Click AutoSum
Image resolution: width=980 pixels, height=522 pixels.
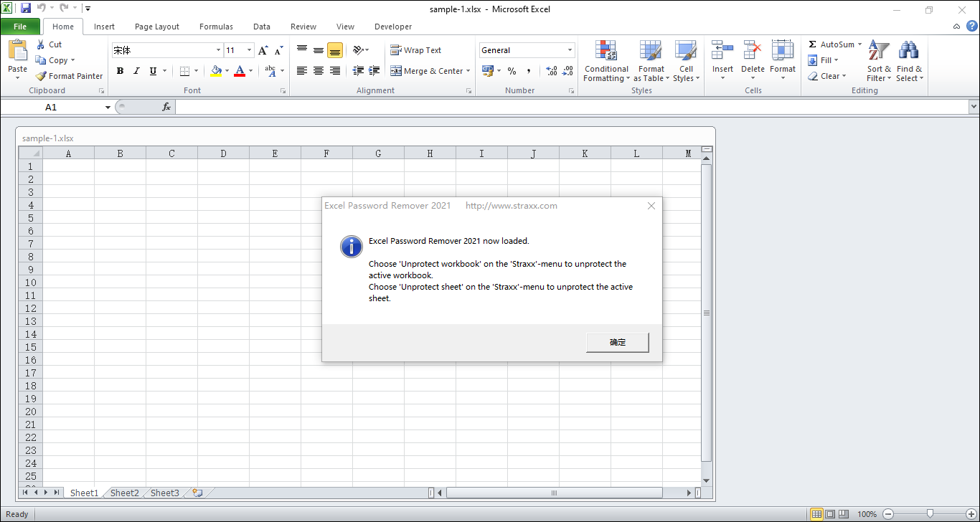[831, 44]
